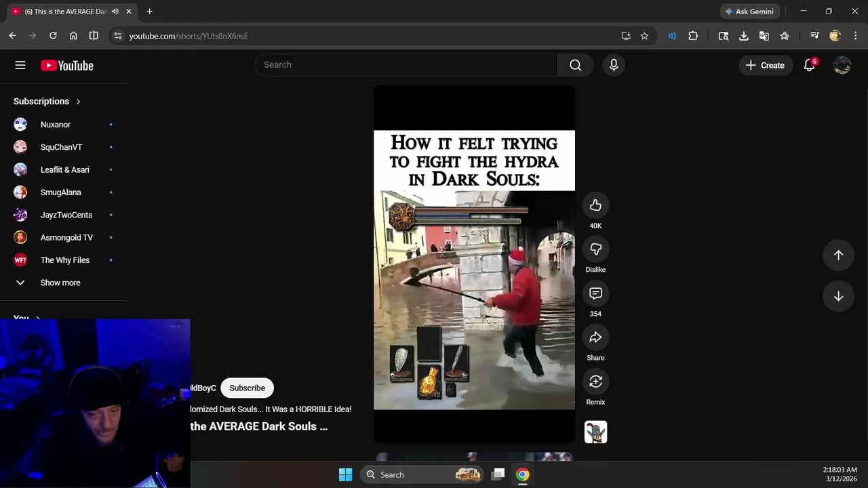Click the address bar URL

(189, 36)
